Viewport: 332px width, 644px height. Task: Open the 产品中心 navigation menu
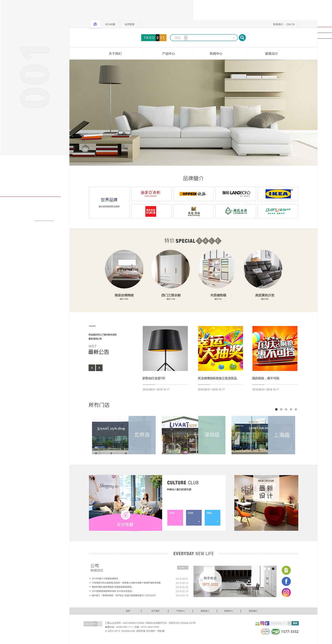[168, 53]
